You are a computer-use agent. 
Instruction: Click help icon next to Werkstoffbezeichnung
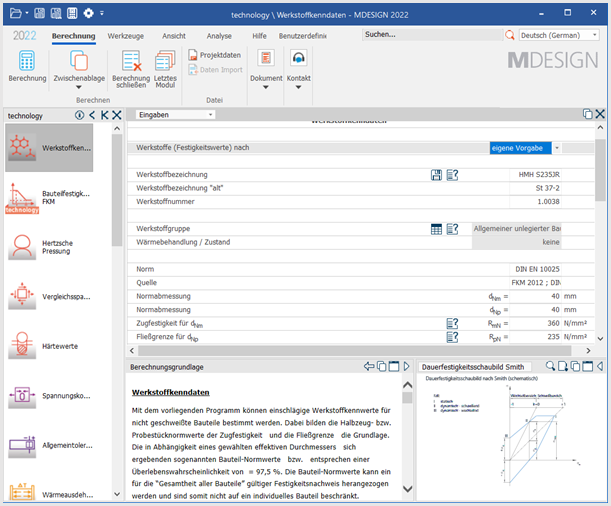452,175
